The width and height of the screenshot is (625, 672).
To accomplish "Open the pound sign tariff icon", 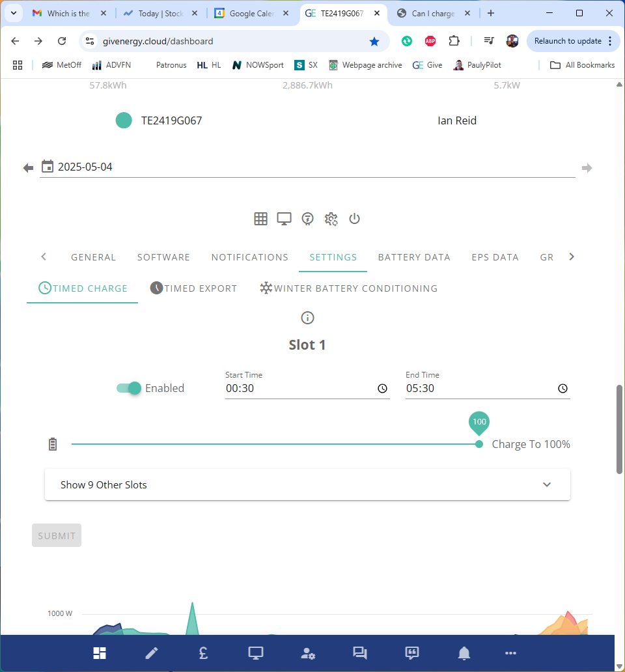I will coord(204,652).
